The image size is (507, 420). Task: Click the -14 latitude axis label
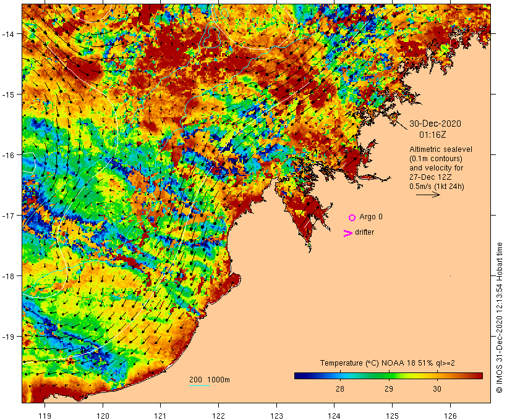click(x=7, y=34)
